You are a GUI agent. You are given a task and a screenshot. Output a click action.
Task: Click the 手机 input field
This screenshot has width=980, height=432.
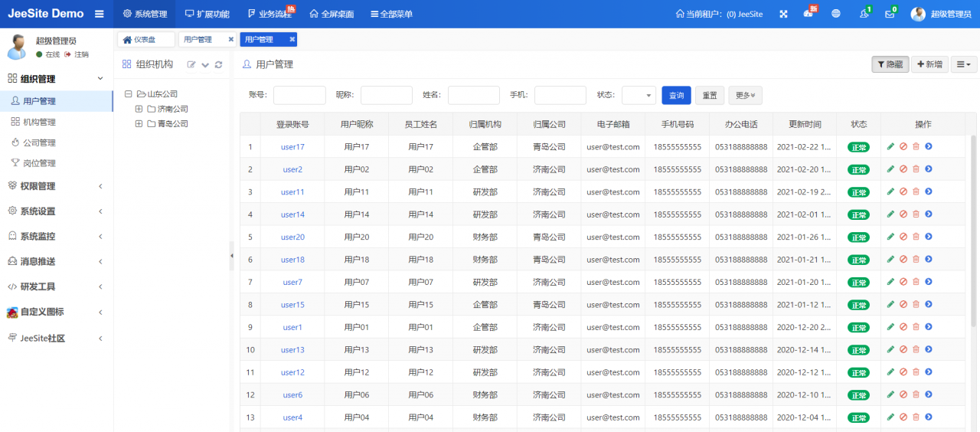point(560,95)
